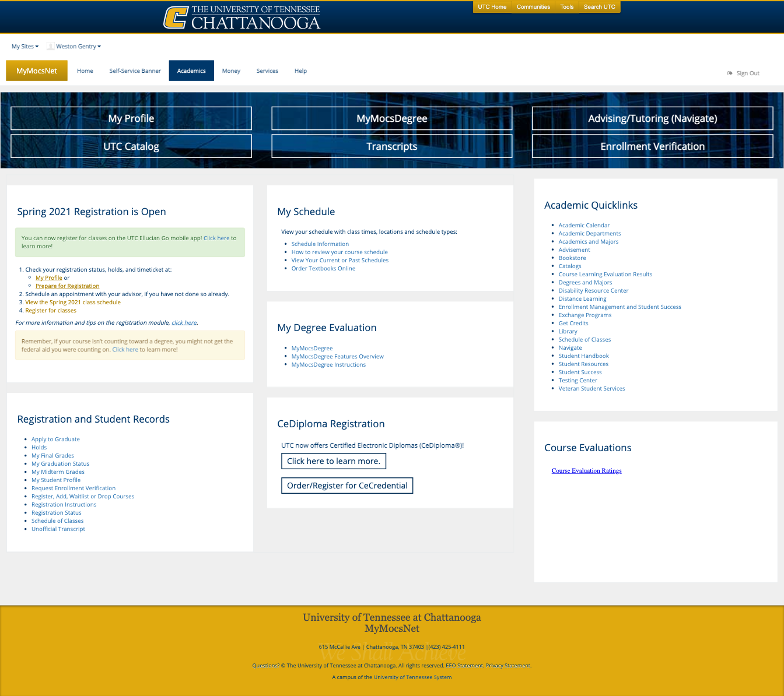Image resolution: width=784 pixels, height=696 pixels.
Task: Open University of Tennessee System footer link
Action: click(412, 677)
